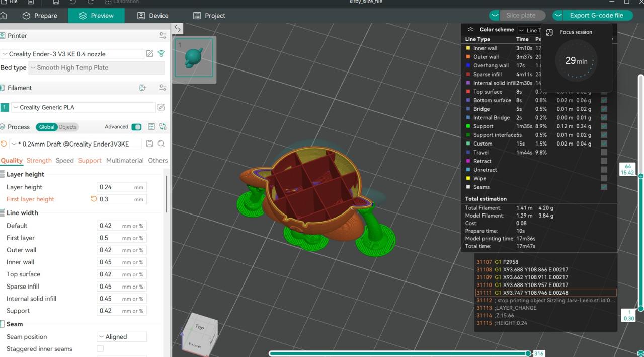
Task: Show Travel moves in the preview
Action: click(604, 152)
